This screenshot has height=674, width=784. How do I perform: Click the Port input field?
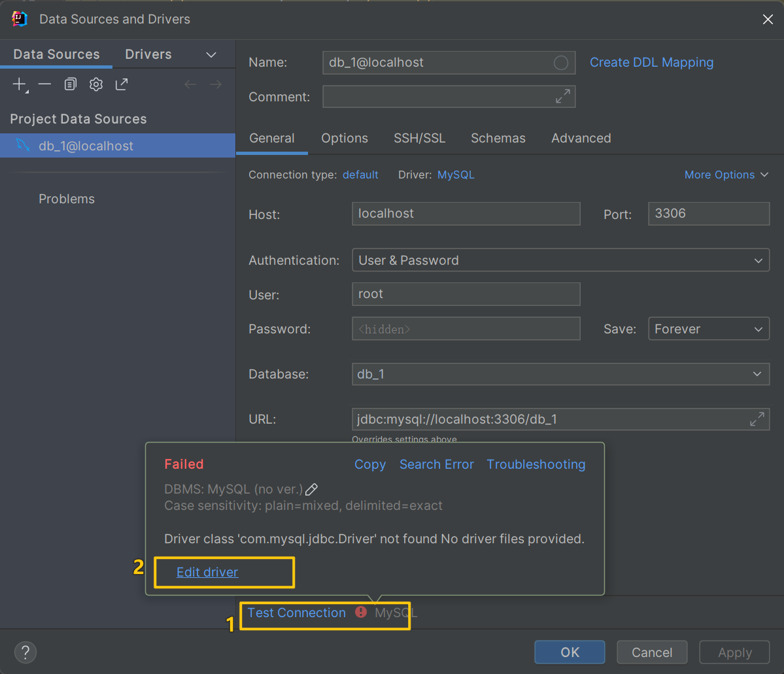click(x=709, y=214)
